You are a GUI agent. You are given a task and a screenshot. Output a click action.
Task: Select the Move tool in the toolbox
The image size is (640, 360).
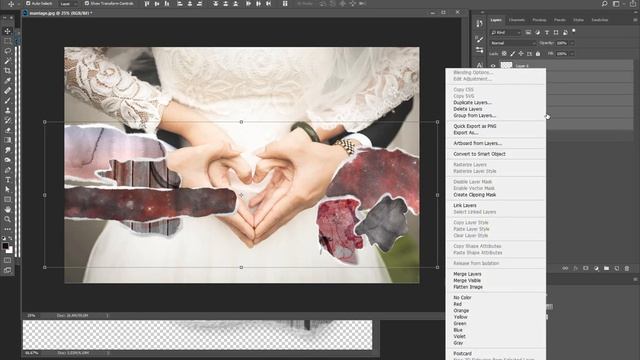pos(7,31)
